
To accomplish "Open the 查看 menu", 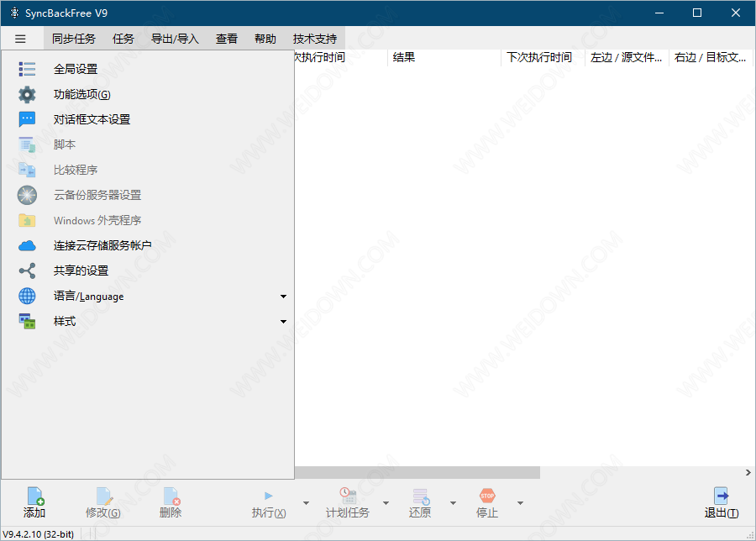I will [227, 39].
